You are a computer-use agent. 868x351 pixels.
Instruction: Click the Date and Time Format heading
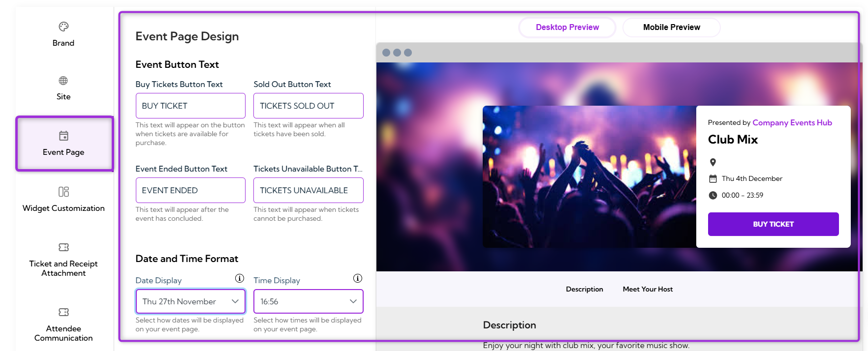tap(187, 259)
